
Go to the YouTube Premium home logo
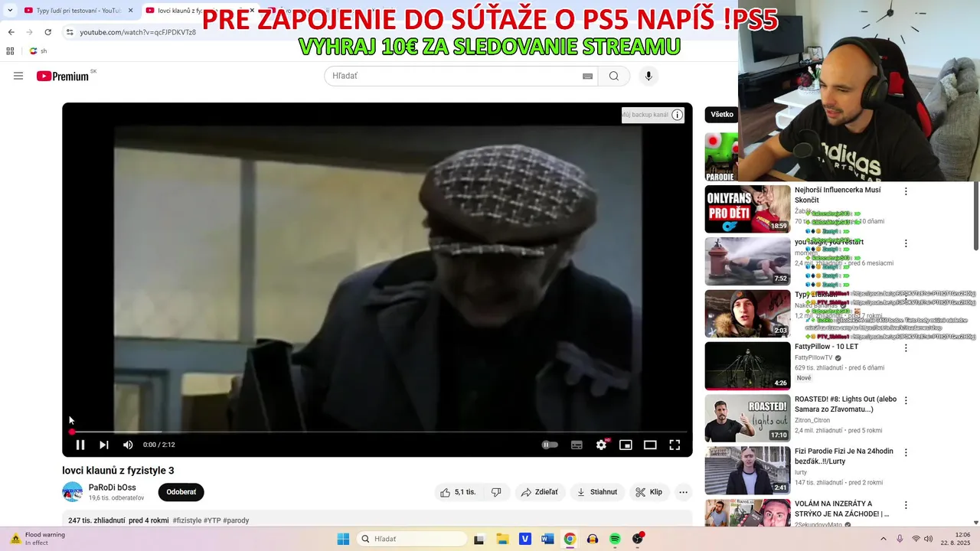63,76
